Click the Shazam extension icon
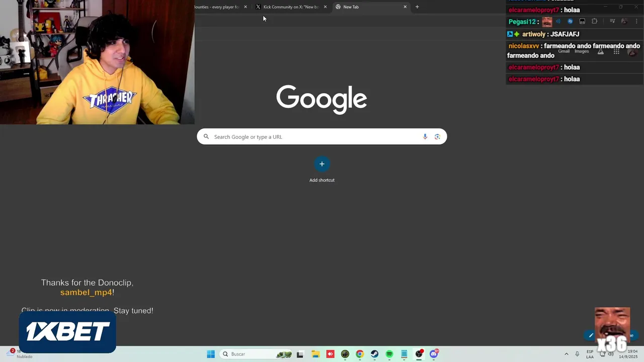This screenshot has height=362, width=644. pos(570,21)
